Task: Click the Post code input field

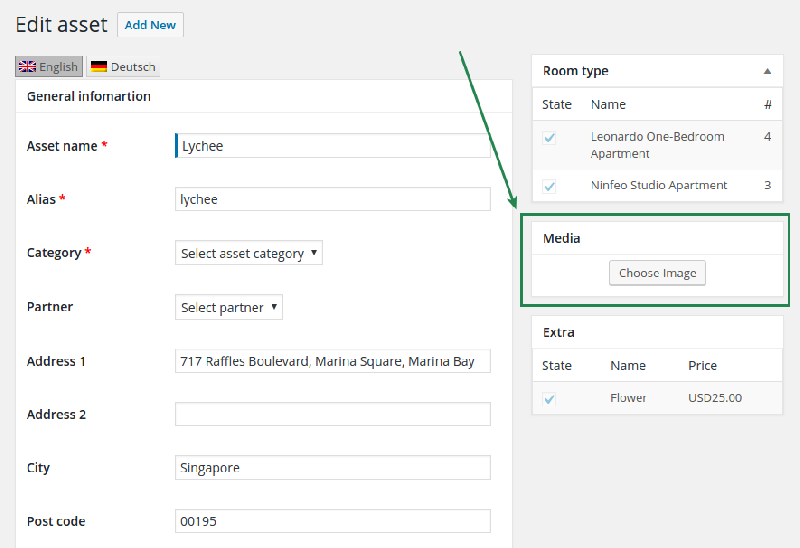Action: (x=333, y=521)
